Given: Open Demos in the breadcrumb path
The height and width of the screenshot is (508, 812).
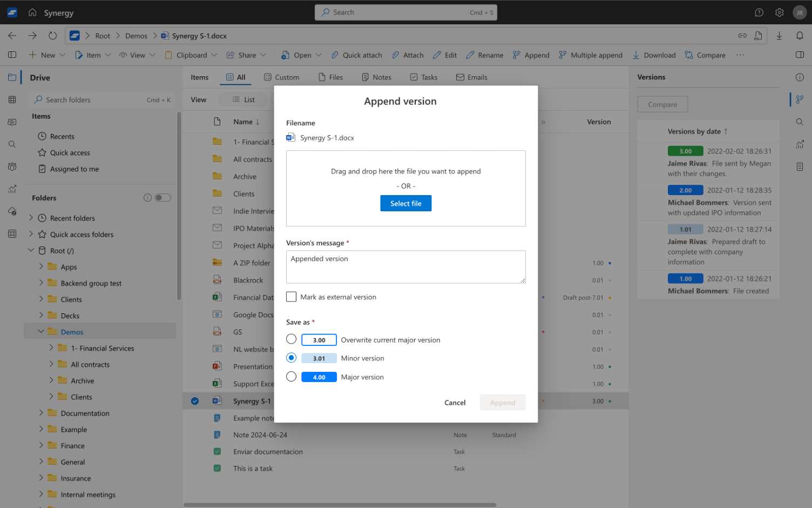Looking at the screenshot, I should coord(136,36).
